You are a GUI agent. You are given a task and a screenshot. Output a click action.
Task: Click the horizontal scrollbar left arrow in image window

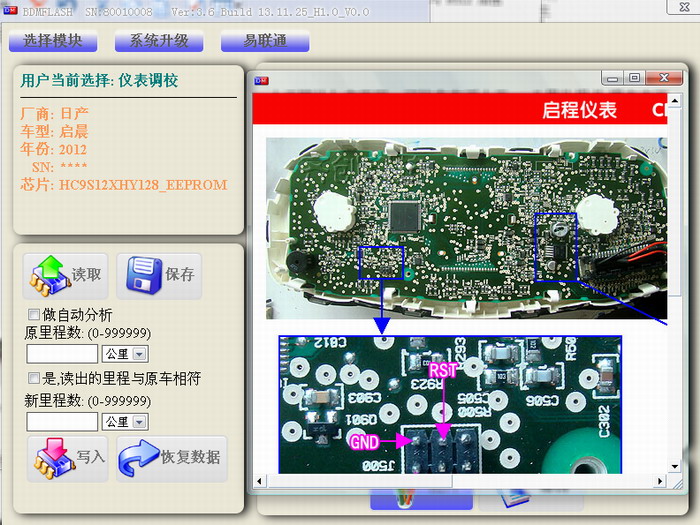[x=259, y=482]
